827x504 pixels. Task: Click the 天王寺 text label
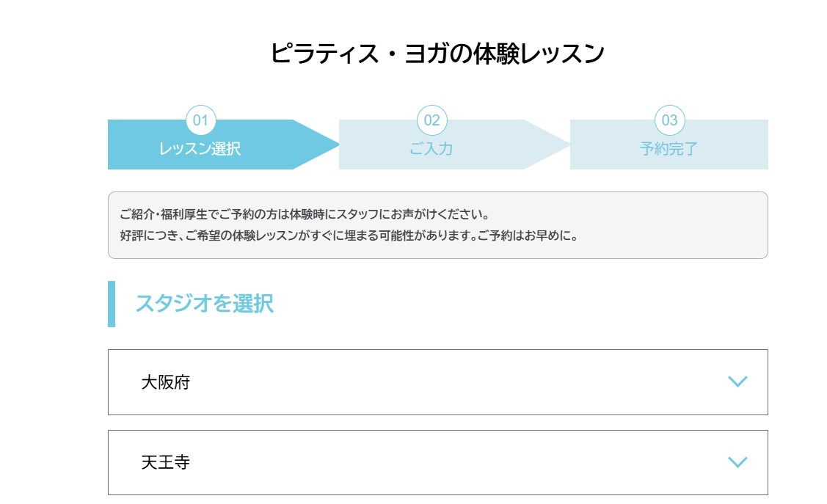click(166, 463)
